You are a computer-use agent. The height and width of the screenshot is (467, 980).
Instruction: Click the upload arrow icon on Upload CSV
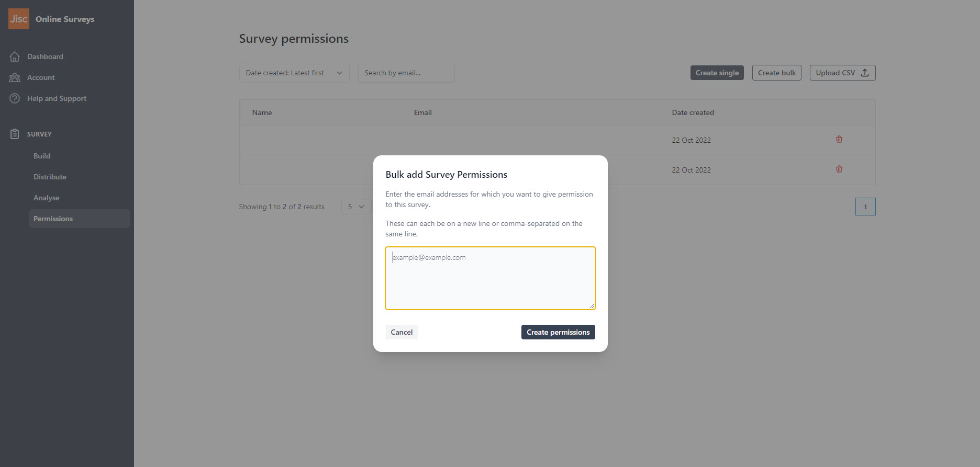click(865, 73)
